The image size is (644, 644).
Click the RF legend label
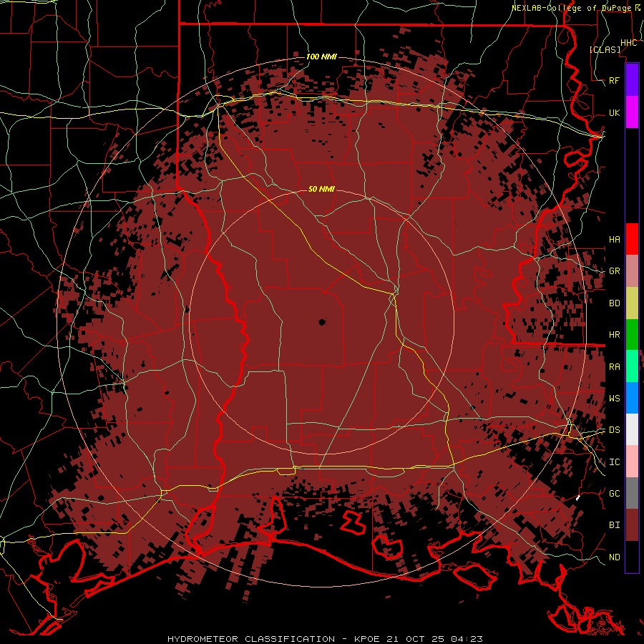(x=614, y=80)
